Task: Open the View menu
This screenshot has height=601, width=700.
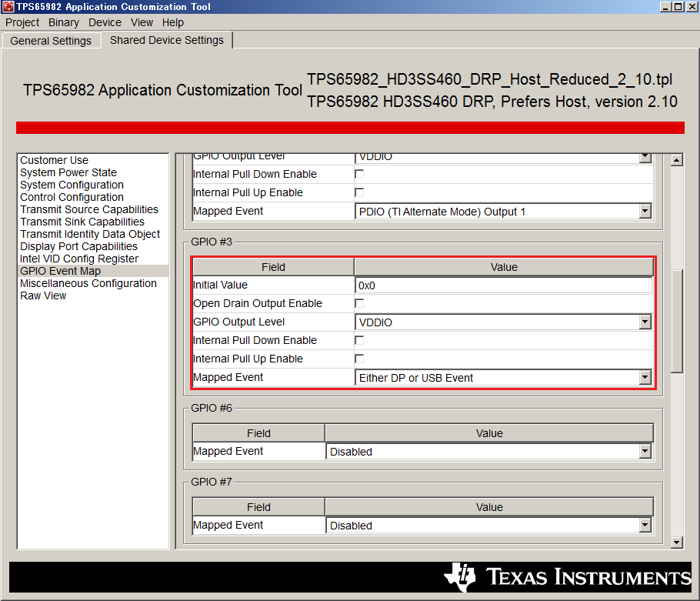Action: 142,22
